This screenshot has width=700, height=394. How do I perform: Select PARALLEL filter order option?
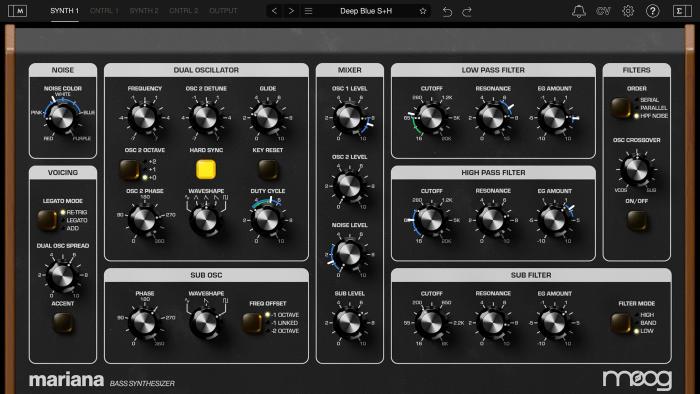[651, 108]
